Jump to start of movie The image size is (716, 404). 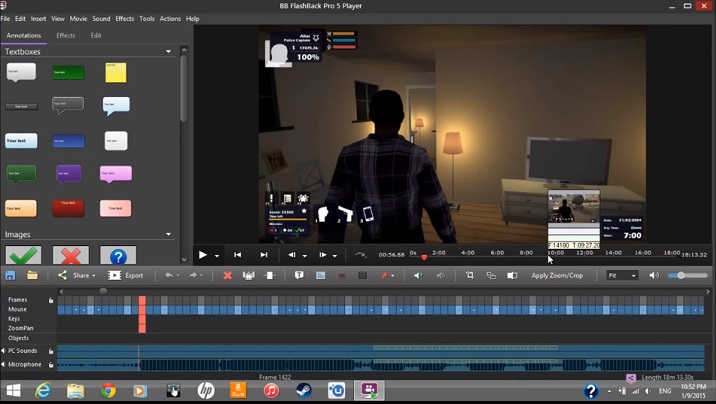237,255
